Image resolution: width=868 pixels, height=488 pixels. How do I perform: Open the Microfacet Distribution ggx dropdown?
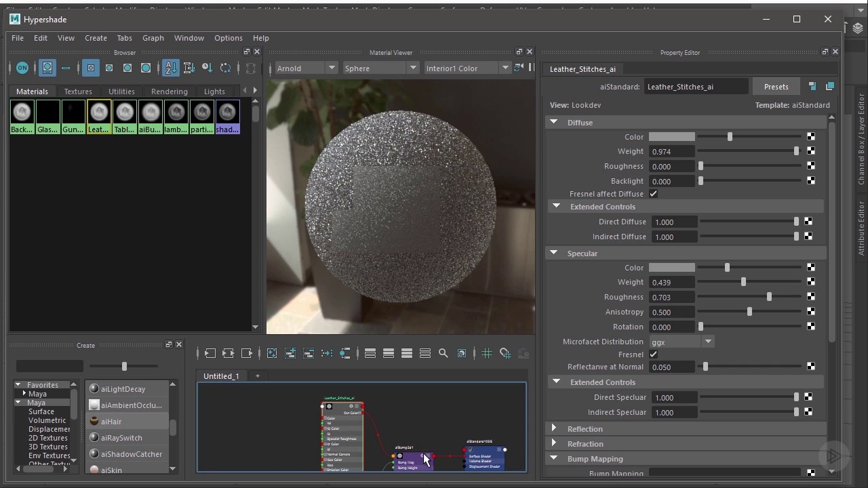(681, 342)
